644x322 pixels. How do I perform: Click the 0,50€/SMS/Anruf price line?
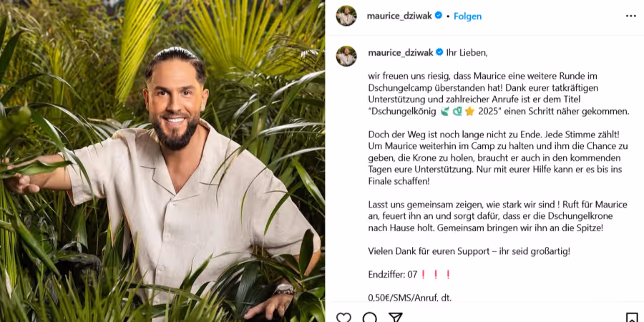point(409,298)
